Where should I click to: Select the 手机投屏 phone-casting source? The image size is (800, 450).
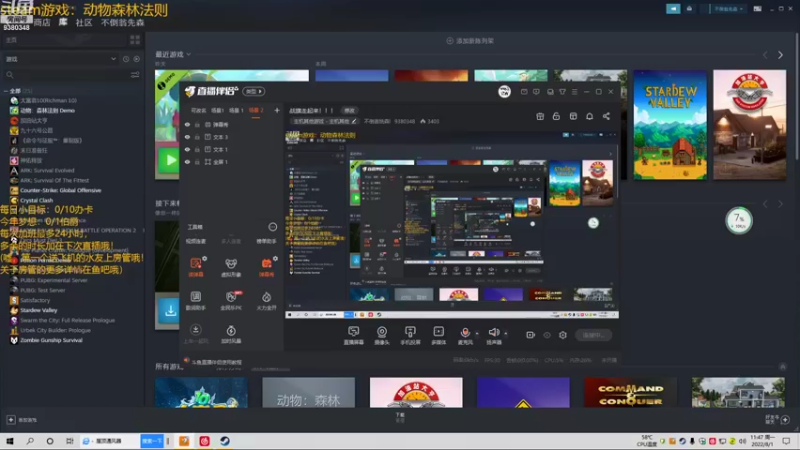pos(410,335)
